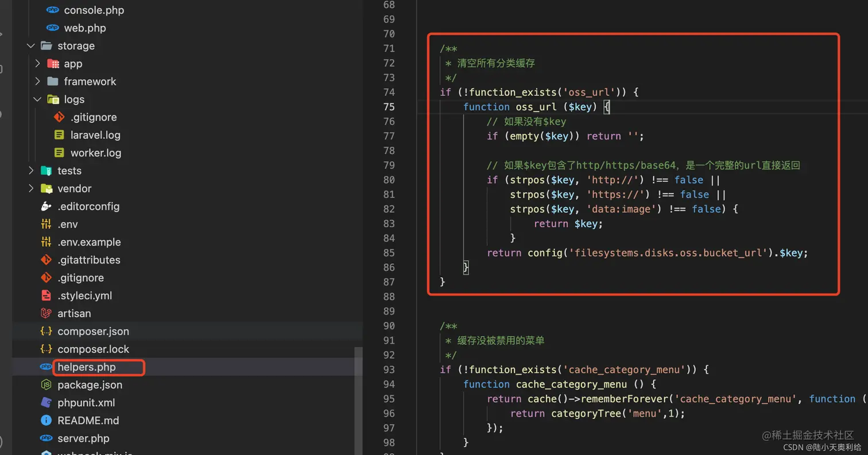868x455 pixels.
Task: Expand the app folder chevron
Action: [38, 64]
